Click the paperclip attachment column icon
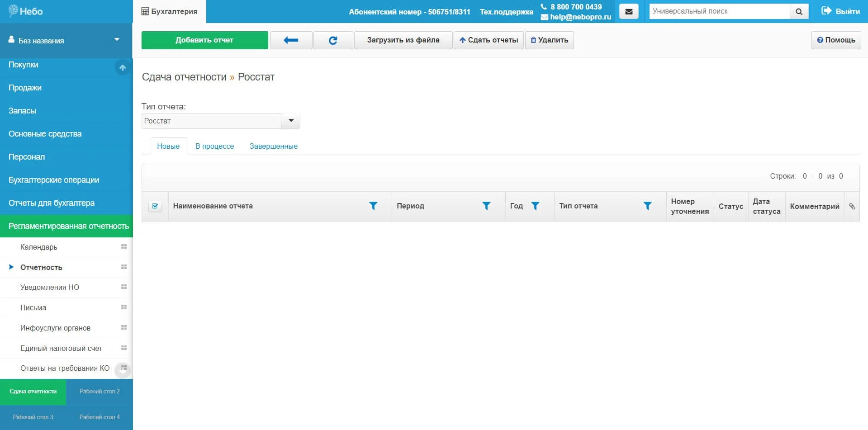Image resolution: width=868 pixels, height=430 pixels. 852,206
